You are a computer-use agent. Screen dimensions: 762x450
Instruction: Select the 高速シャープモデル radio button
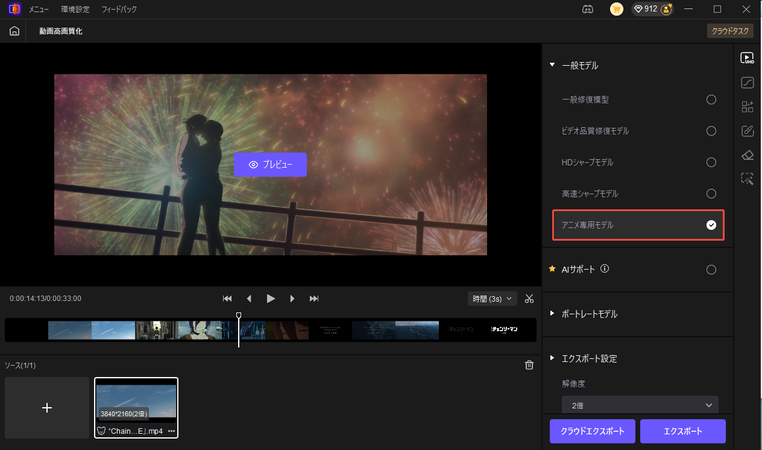(x=711, y=194)
